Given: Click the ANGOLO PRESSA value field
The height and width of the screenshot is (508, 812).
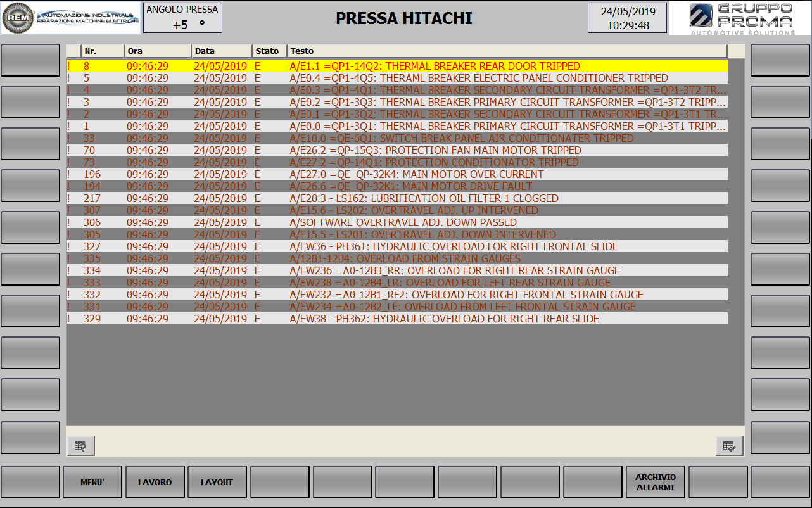Looking at the screenshot, I should point(182,18).
